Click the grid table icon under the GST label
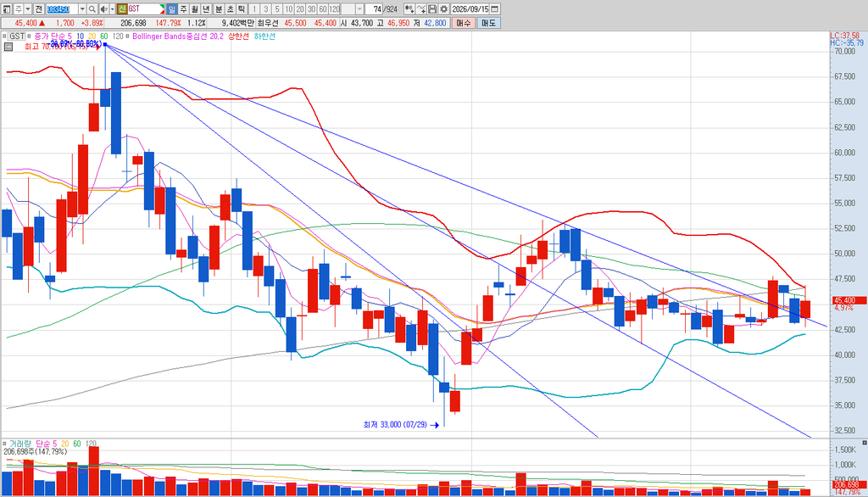 (x=8, y=47)
